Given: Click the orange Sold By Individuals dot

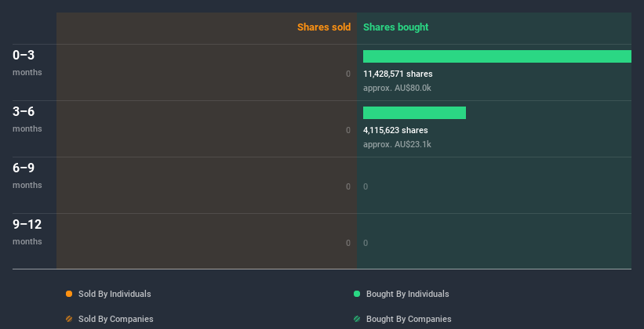Looking at the screenshot, I should 69,294.
